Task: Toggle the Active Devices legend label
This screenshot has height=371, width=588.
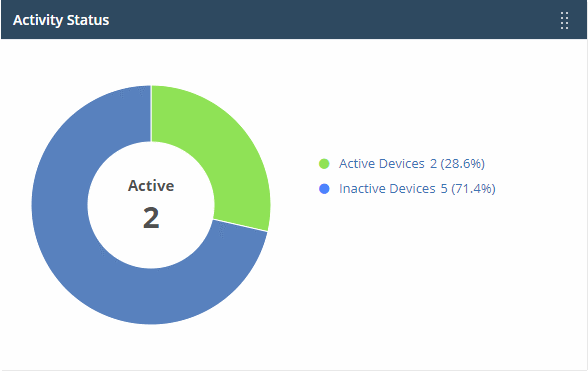Action: 382,164
